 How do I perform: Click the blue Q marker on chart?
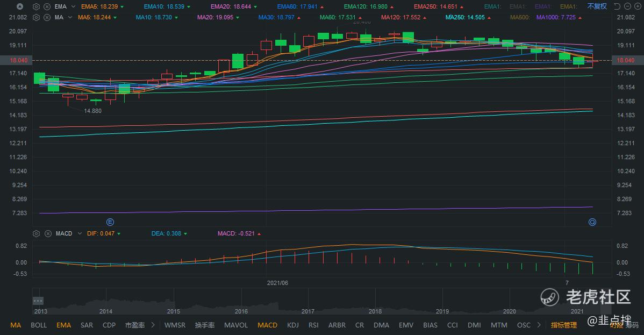tap(592, 222)
